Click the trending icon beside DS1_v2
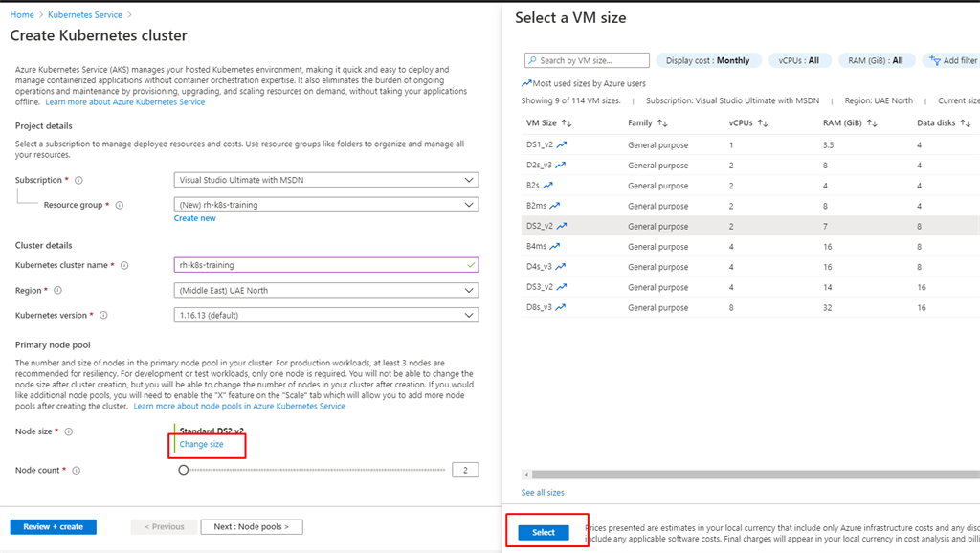Screen dimensions: 980x553 [x=562, y=144]
